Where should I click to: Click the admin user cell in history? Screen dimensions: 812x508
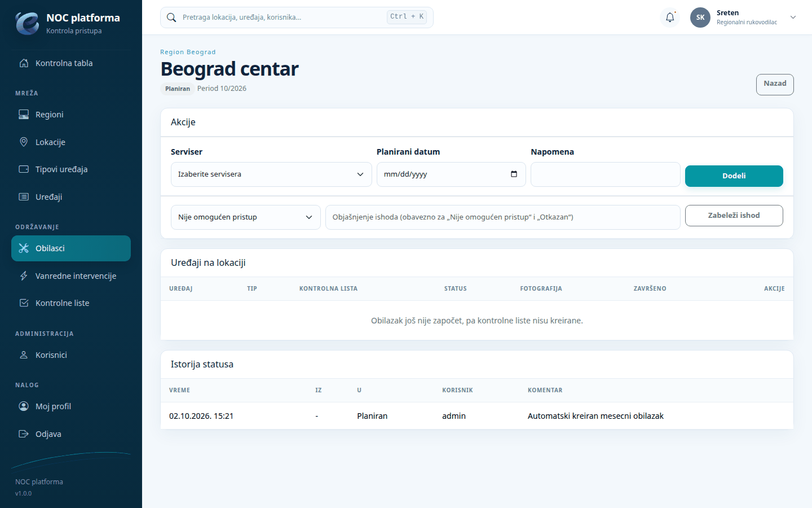coord(454,416)
